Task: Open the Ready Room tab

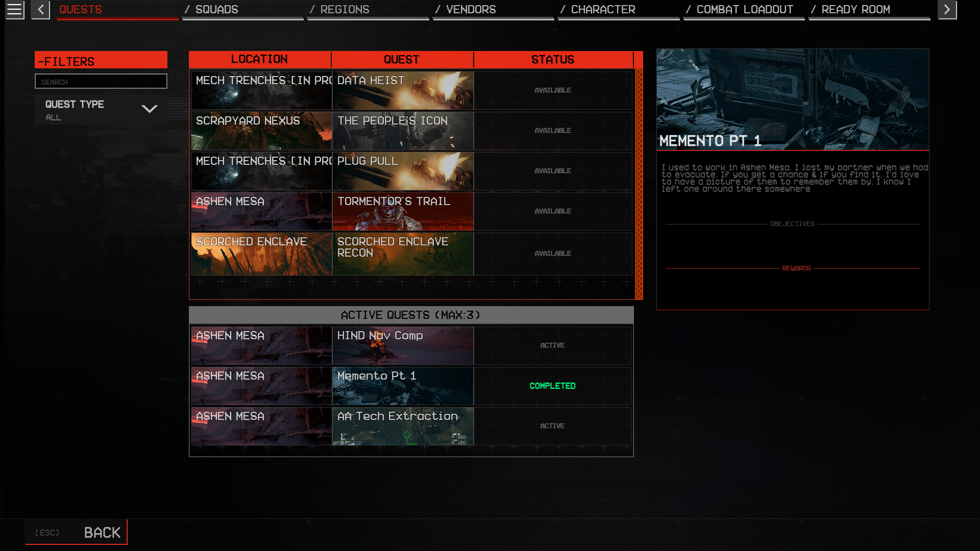Action: tap(869, 10)
